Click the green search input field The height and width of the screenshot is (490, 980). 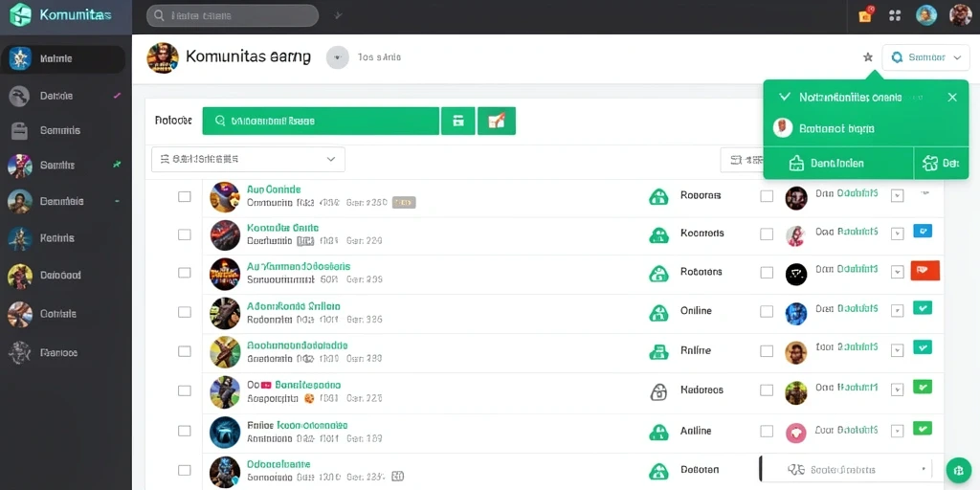[321, 122]
